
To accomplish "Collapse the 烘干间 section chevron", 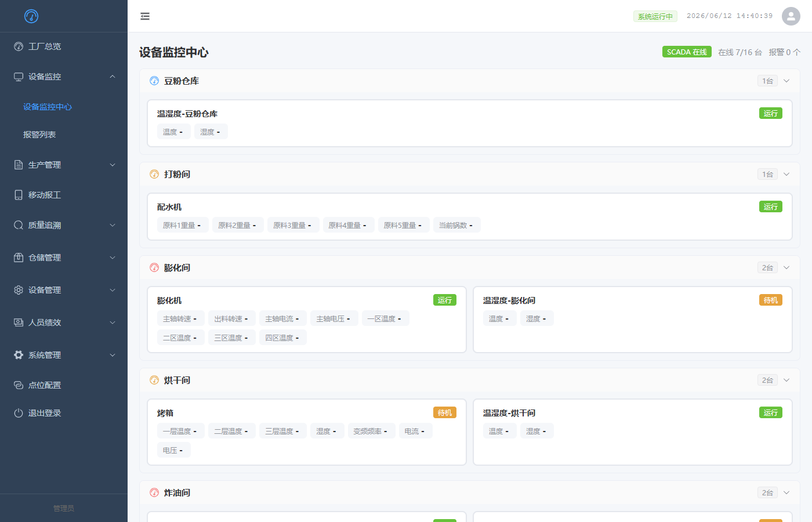I will point(786,380).
